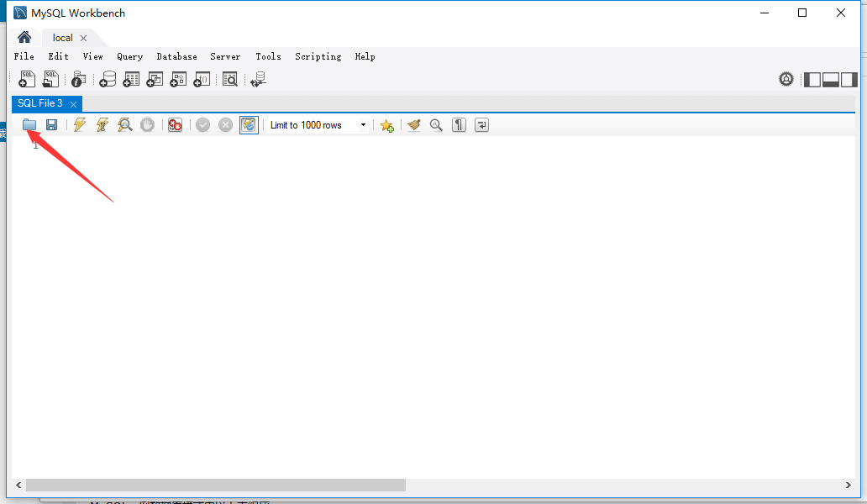
Task: Close the SQL File 3 tab
Action: click(x=73, y=104)
